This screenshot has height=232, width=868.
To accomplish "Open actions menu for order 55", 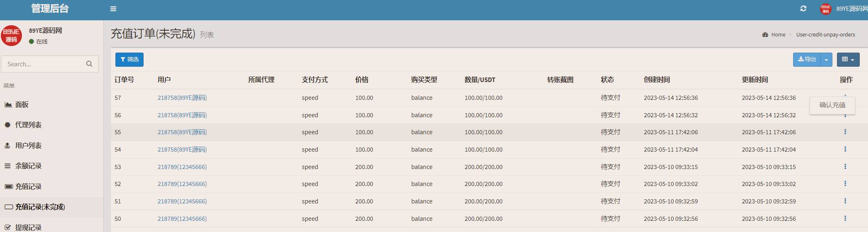I will coord(845,132).
